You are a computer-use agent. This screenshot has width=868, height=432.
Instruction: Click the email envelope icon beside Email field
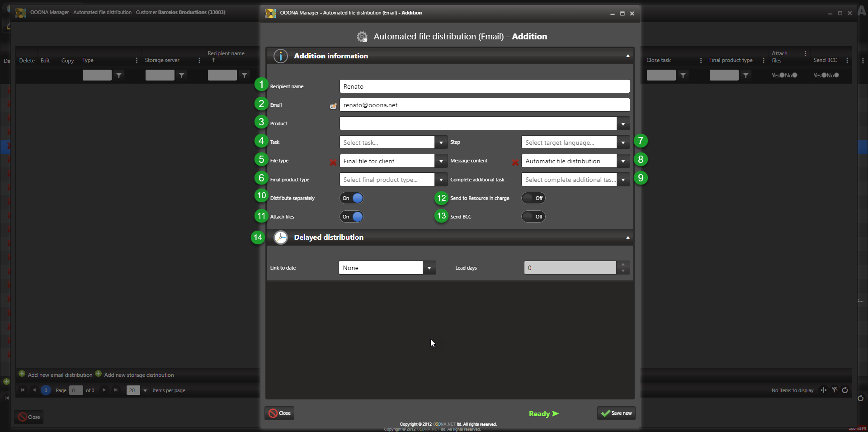click(x=333, y=106)
